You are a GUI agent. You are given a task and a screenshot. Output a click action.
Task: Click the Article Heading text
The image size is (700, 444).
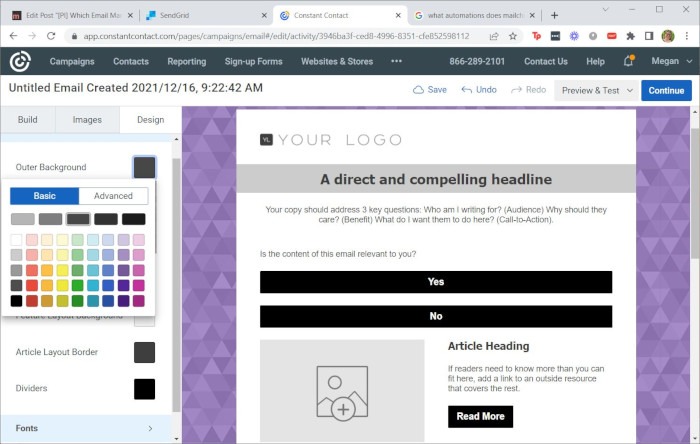point(488,346)
